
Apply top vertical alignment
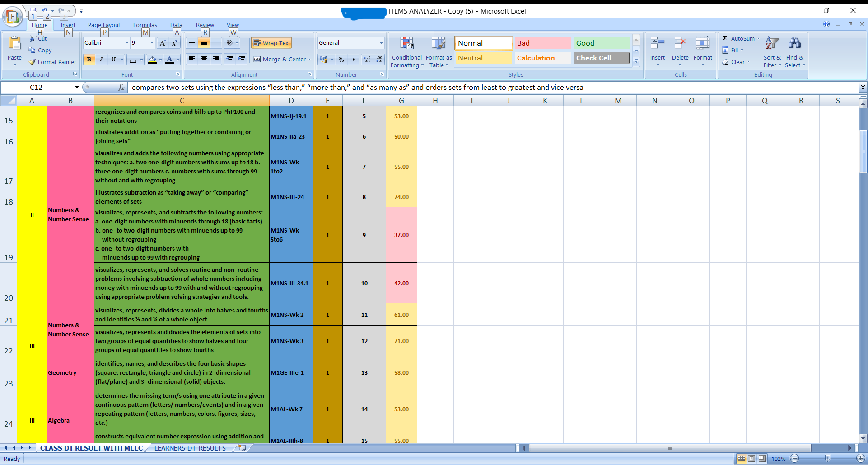pos(192,43)
